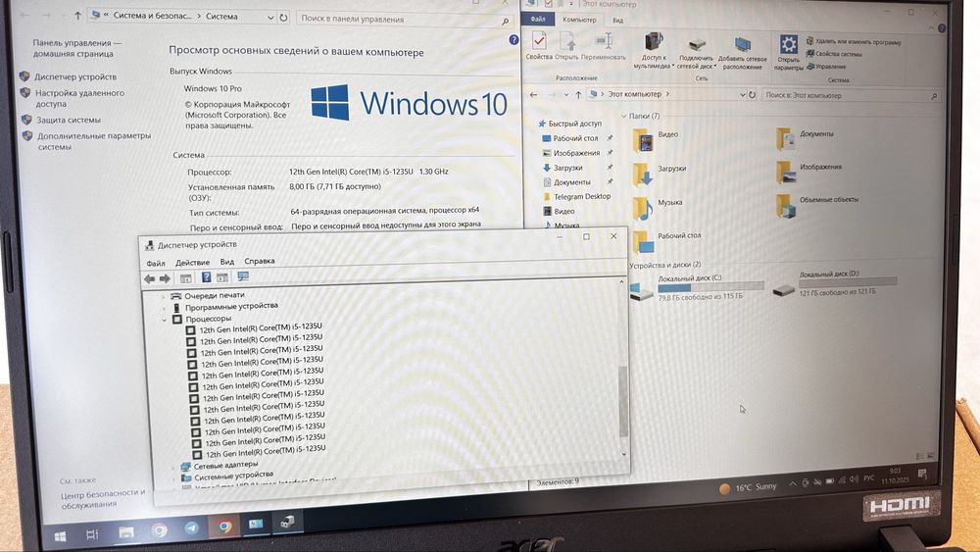Click Up arrow in System window navigation
The image size is (980, 552).
click(77, 16)
